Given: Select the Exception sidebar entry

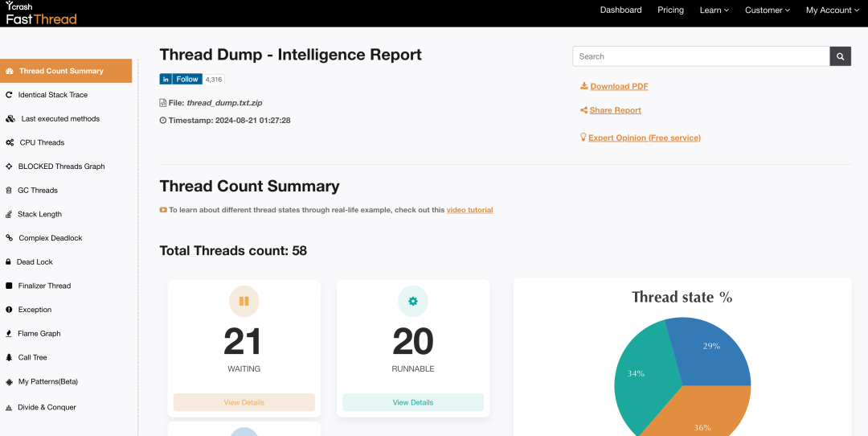Looking at the screenshot, I should pos(35,310).
